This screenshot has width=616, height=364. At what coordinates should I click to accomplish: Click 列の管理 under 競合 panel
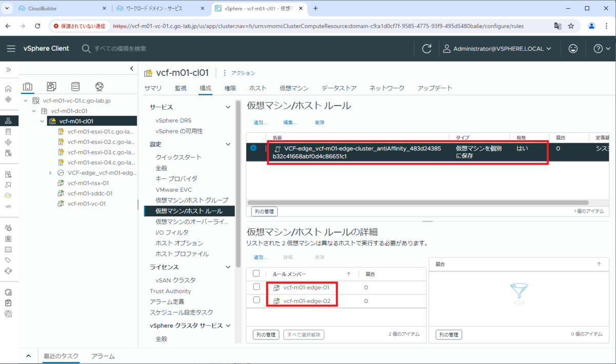point(449,335)
